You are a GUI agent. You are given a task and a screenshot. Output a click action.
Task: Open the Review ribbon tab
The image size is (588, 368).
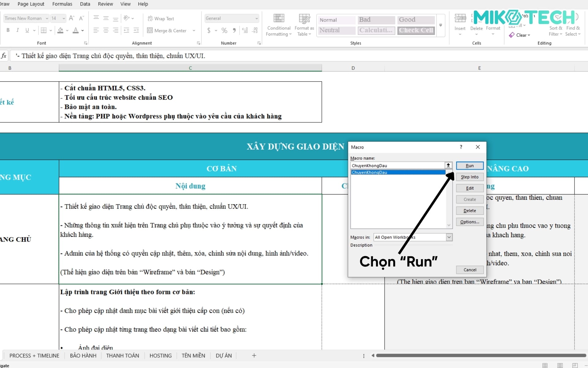(105, 4)
